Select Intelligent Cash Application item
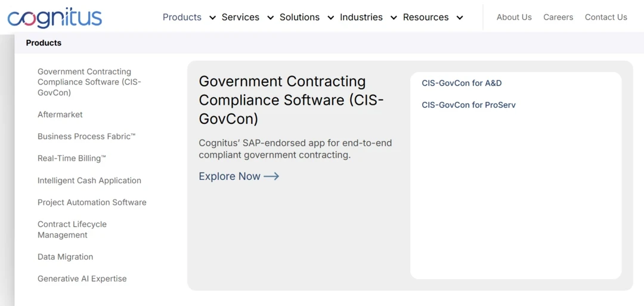Screen dimensions: 644x306 [x=89, y=180]
